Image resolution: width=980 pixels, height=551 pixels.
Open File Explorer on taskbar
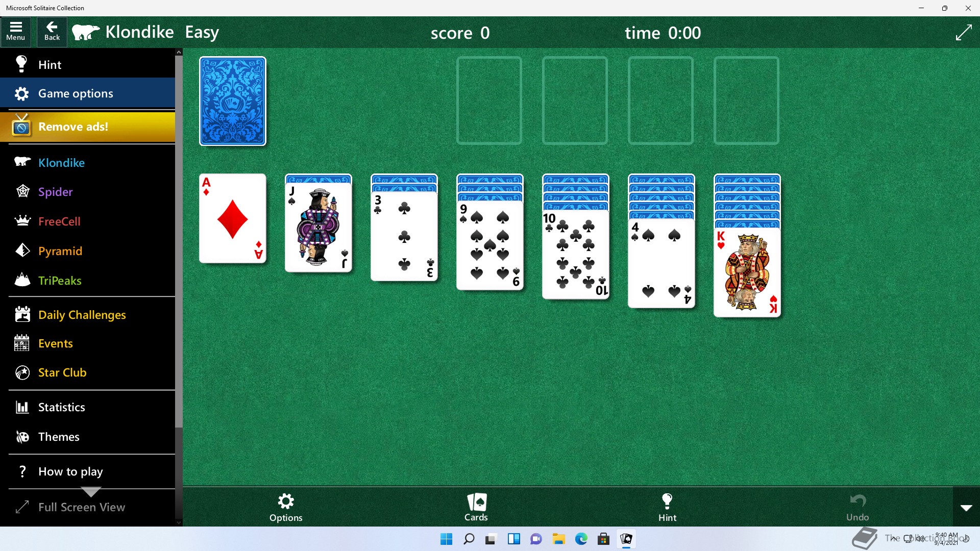click(x=558, y=539)
